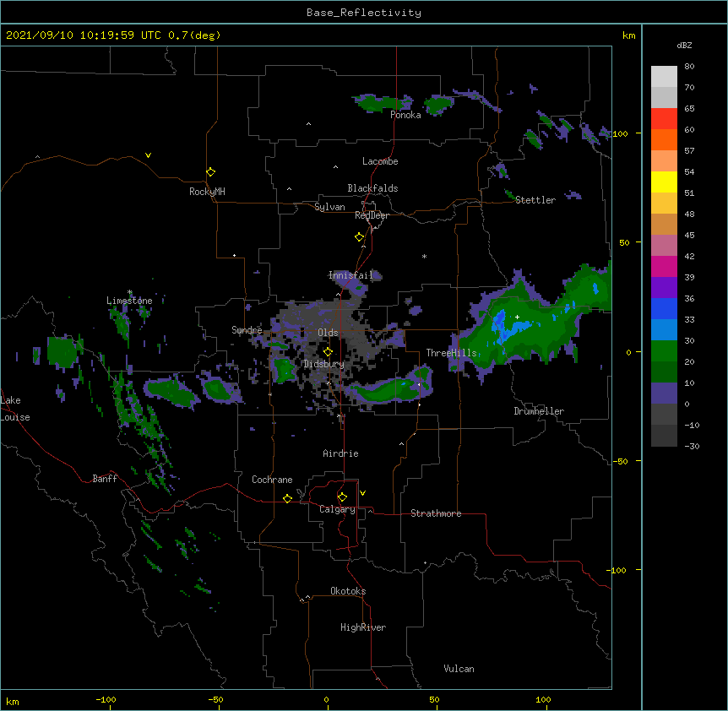The height and width of the screenshot is (711, 728).
Task: Click yellow station marker below Cochrane
Action: pos(287,498)
